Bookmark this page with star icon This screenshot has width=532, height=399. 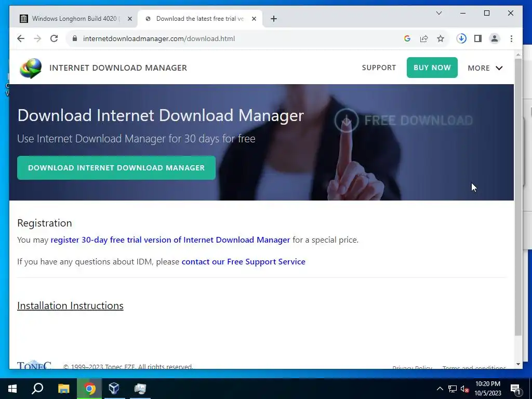[441, 38]
